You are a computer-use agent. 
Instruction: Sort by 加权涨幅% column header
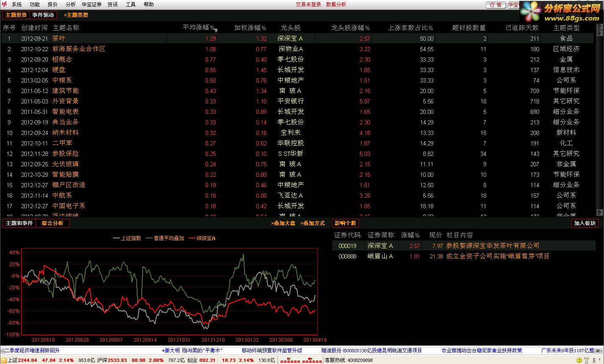click(x=250, y=28)
